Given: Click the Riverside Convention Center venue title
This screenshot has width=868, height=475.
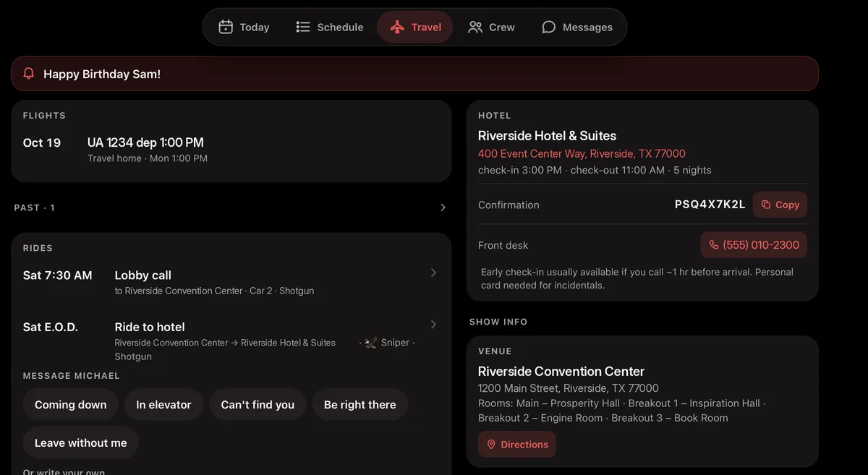Looking at the screenshot, I should click(x=561, y=372).
